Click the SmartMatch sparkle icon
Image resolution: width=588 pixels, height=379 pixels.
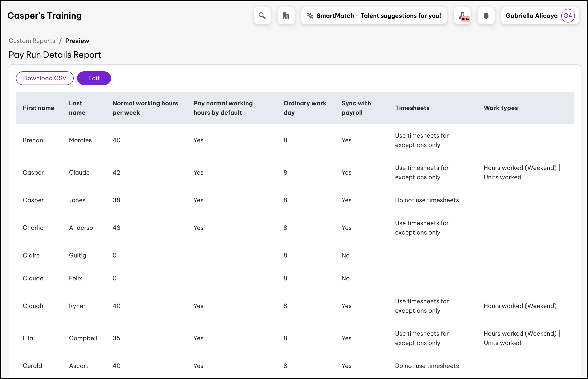pos(310,16)
